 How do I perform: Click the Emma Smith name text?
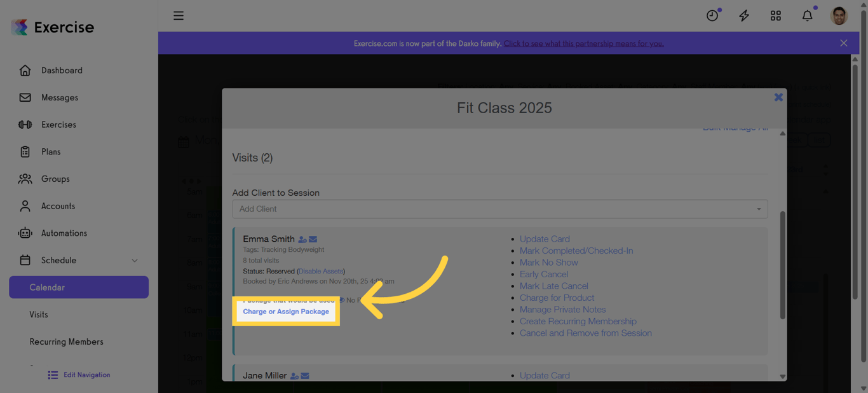pos(269,239)
